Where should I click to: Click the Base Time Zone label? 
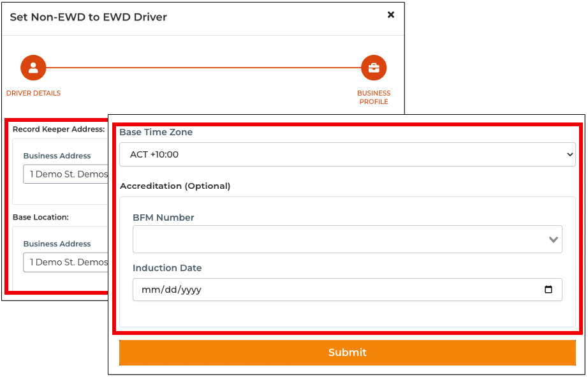[156, 132]
